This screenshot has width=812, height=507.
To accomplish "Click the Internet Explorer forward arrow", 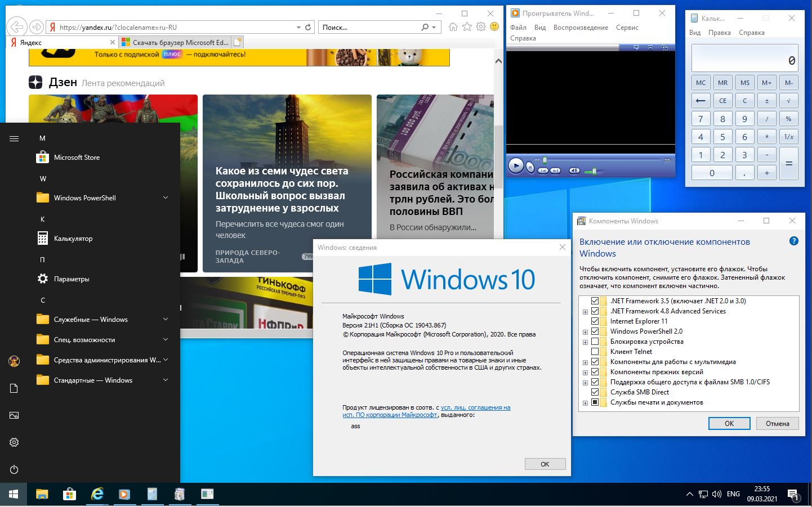I will (37, 27).
